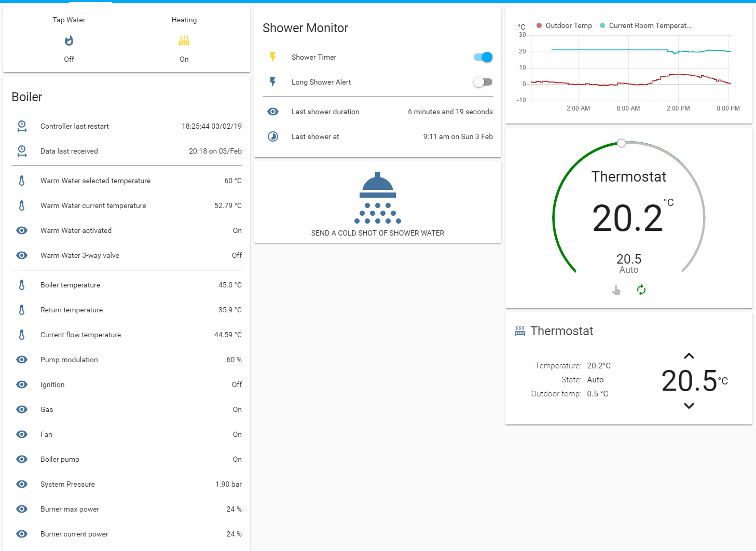The width and height of the screenshot is (756, 551).
Task: Click the handle on the circular thermostat dial
Action: point(621,143)
